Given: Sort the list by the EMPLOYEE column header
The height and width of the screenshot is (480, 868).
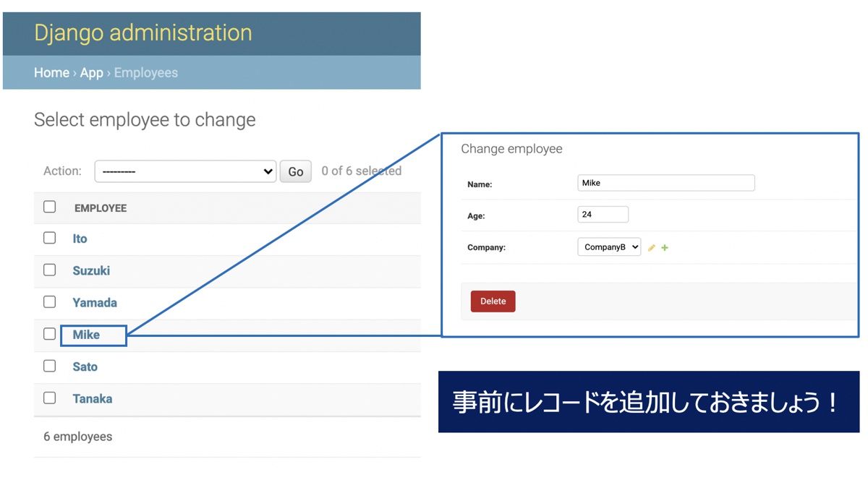Looking at the screenshot, I should tap(100, 207).
